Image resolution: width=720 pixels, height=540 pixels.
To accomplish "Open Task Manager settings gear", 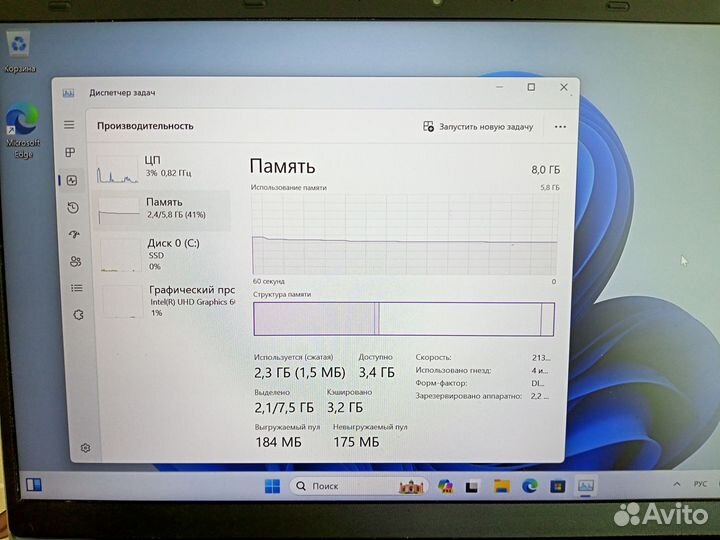I will [85, 447].
